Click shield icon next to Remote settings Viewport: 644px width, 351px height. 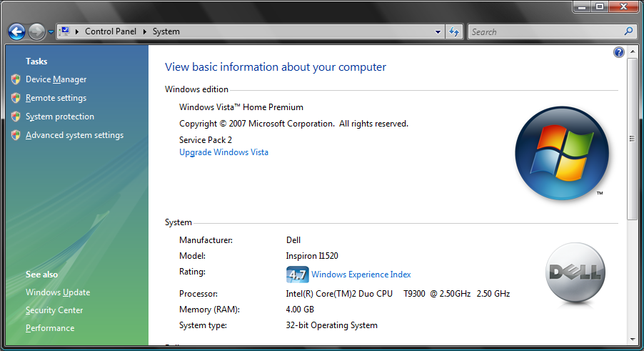point(16,98)
